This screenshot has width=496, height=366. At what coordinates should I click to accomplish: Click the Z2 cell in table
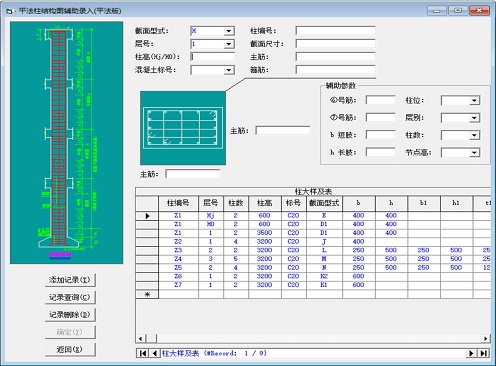(178, 242)
